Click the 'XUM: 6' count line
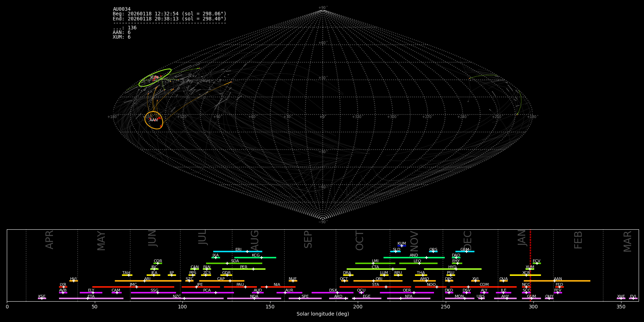 pyautogui.click(x=122, y=37)
